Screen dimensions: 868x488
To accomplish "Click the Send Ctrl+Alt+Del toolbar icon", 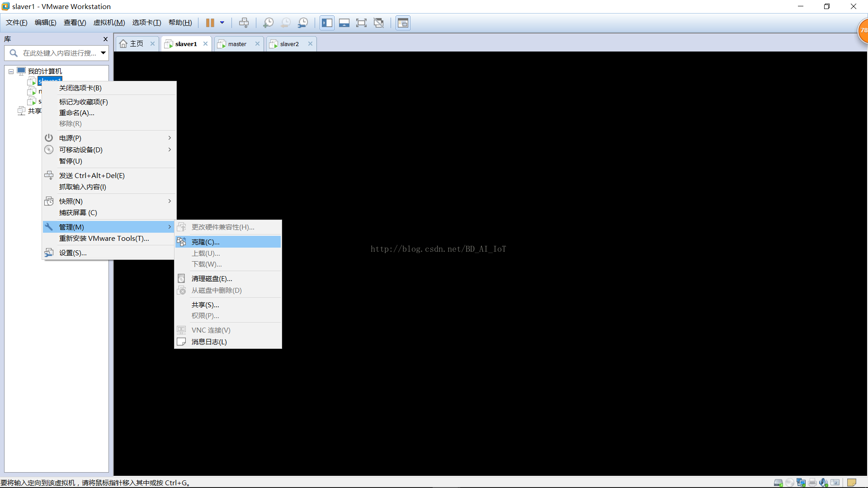I will point(244,23).
